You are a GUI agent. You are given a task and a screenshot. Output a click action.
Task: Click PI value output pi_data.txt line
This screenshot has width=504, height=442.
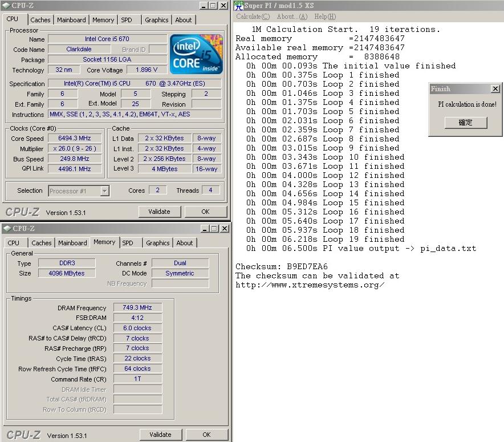point(361,248)
